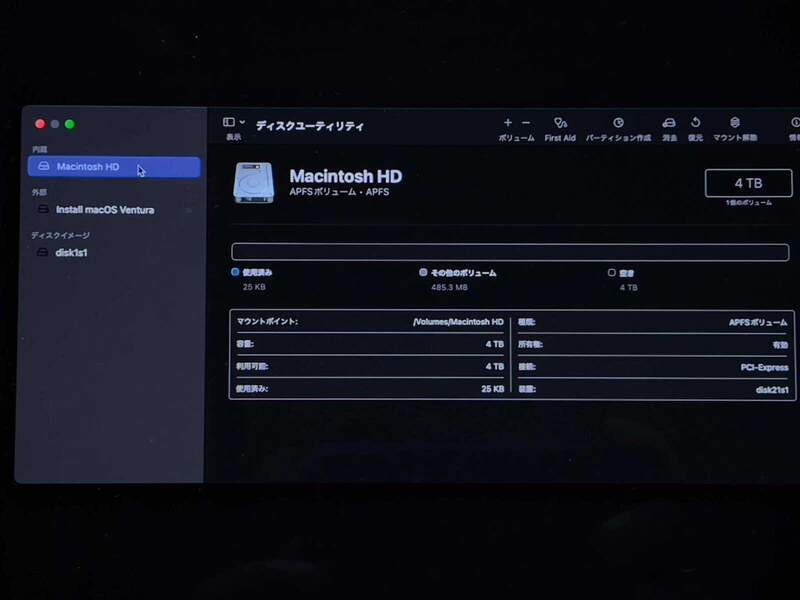Click the blue 使用済み legend marker
800x600 pixels.
coord(235,272)
